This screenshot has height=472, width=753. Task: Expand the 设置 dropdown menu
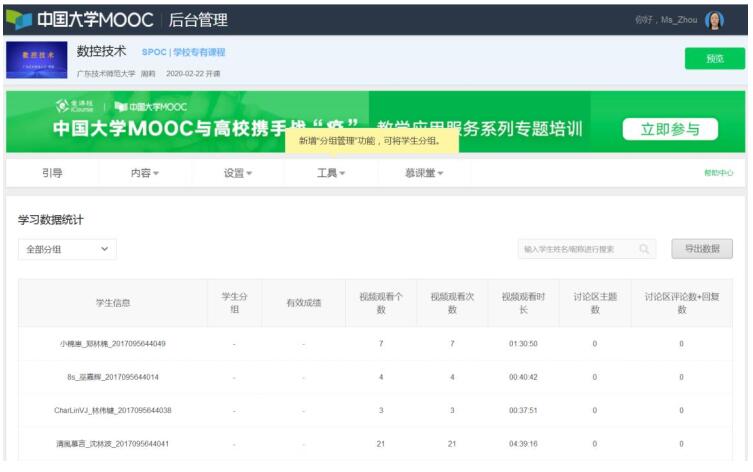[x=238, y=173]
